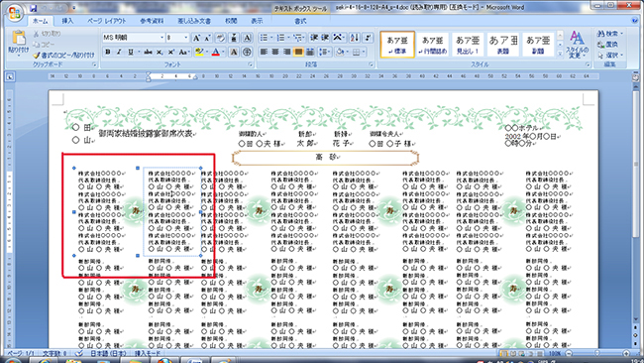644x363 pixels.
Task: Open 検索 (Find) in editing group
Action: coord(609,34)
